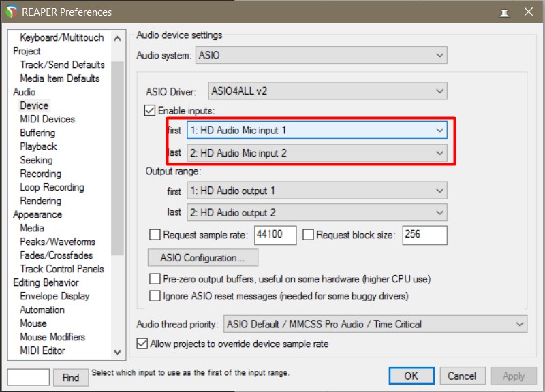Open the Audio system dropdown

[321, 55]
